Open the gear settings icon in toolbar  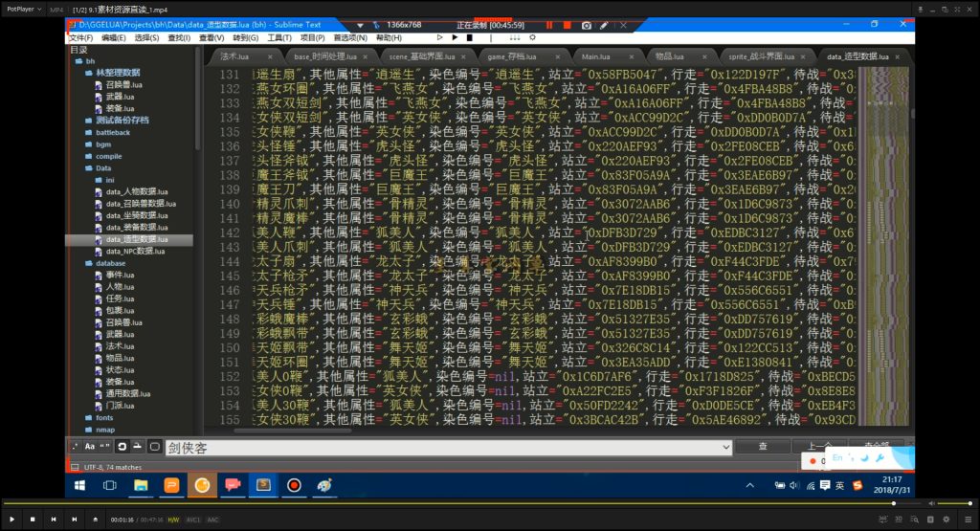(532, 37)
